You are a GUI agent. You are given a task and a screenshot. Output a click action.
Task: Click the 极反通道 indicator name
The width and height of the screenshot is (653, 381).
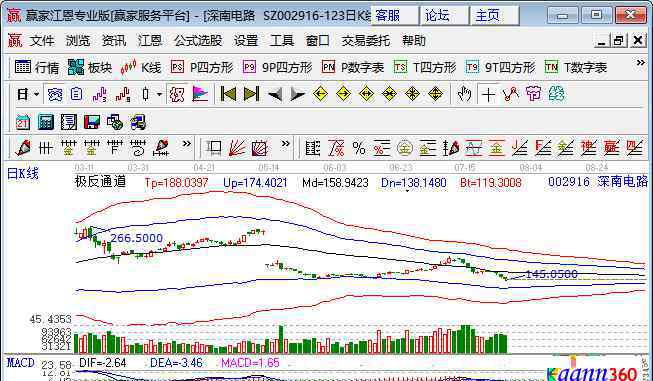click(100, 182)
